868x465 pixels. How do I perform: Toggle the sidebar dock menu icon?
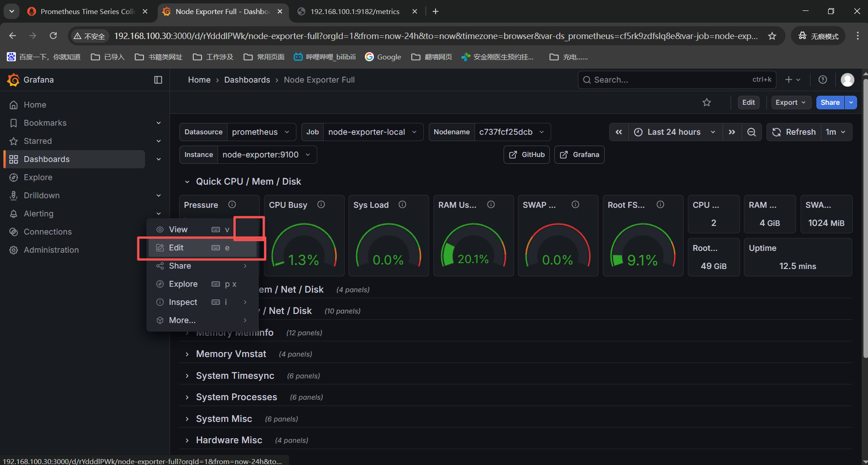[x=158, y=80]
